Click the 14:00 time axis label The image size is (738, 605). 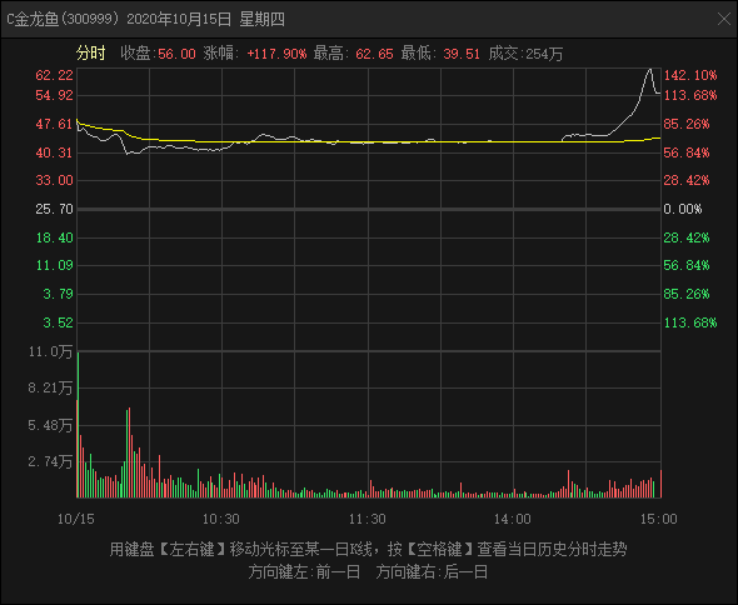[513, 519]
